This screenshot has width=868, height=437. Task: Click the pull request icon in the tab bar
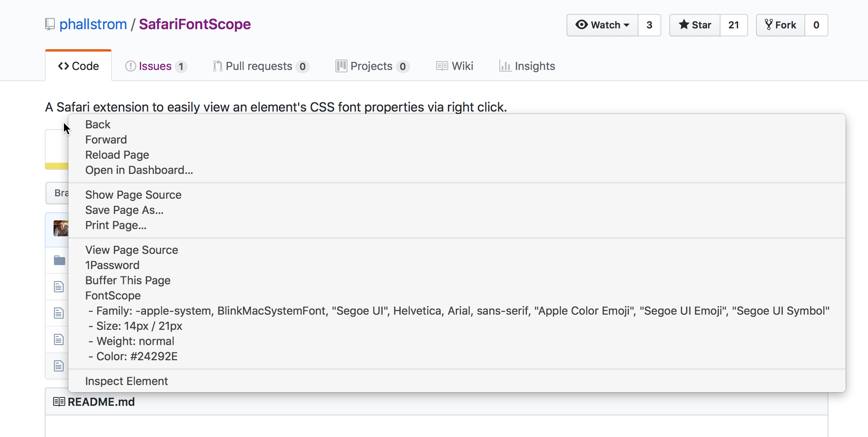click(217, 66)
